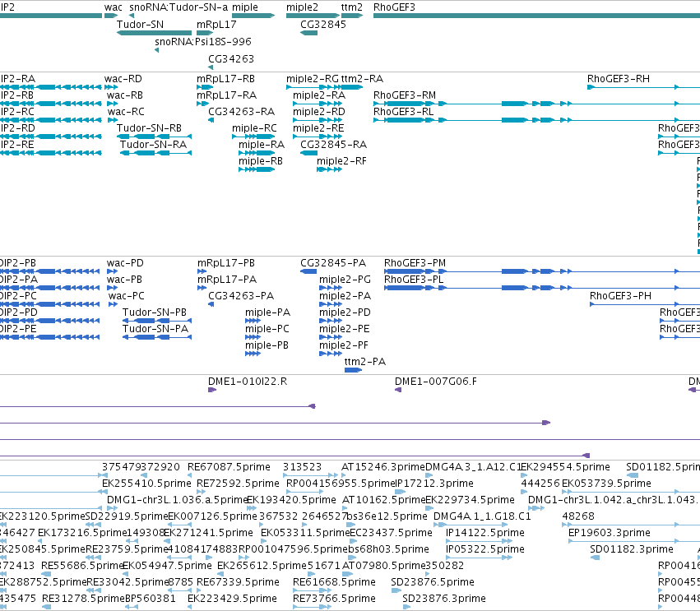
Task: Select EST AT15246.3prime
Action: 383,467
